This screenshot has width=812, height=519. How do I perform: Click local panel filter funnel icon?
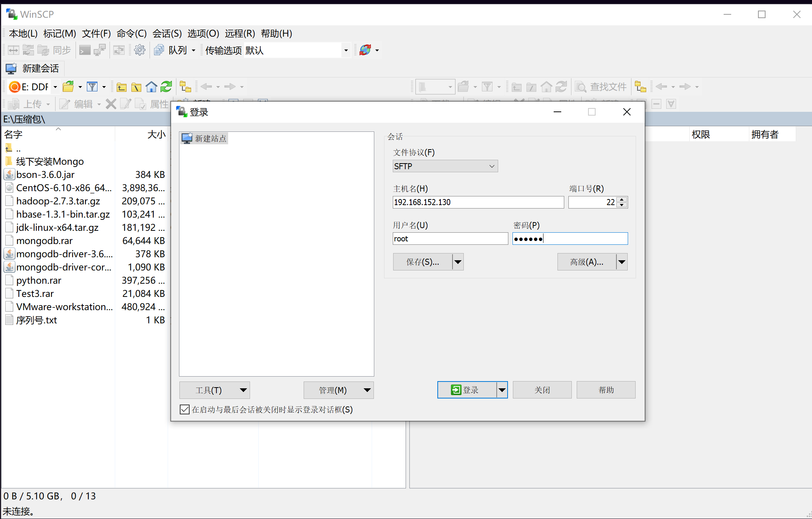point(92,87)
